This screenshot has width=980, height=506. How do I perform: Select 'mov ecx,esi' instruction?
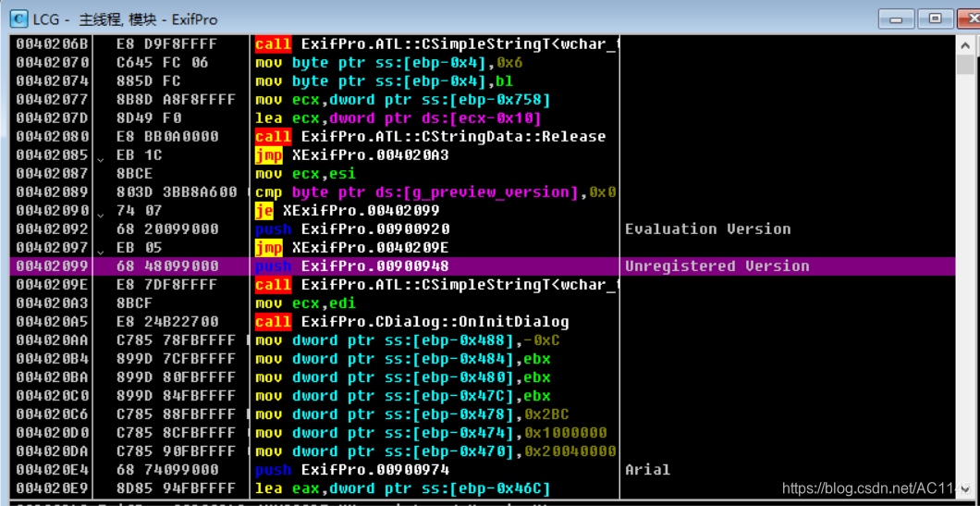[x=306, y=173]
